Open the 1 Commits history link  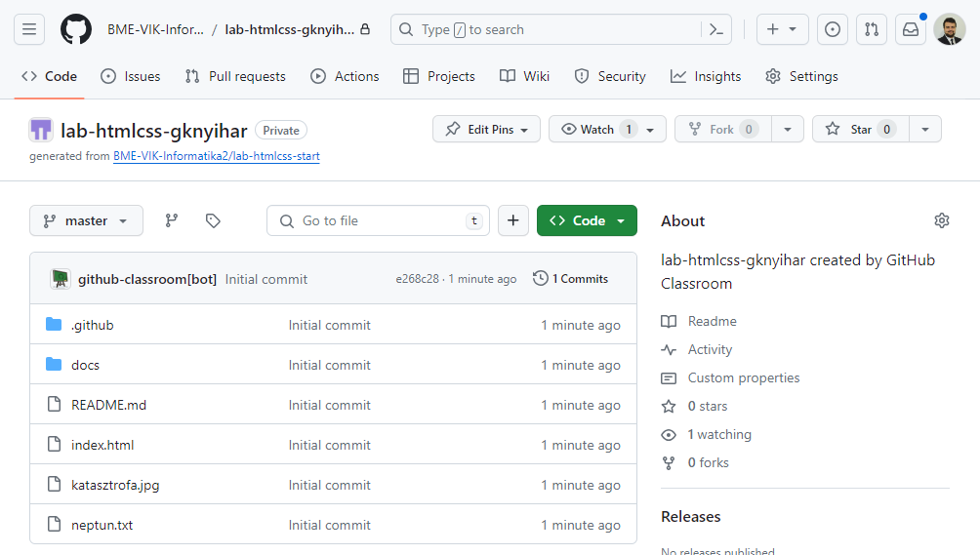[571, 279]
